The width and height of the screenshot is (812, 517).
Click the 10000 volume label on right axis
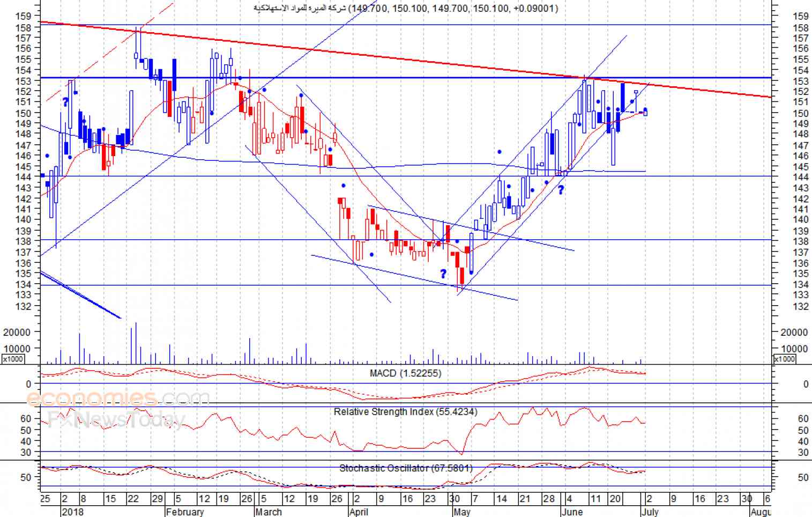794,349
